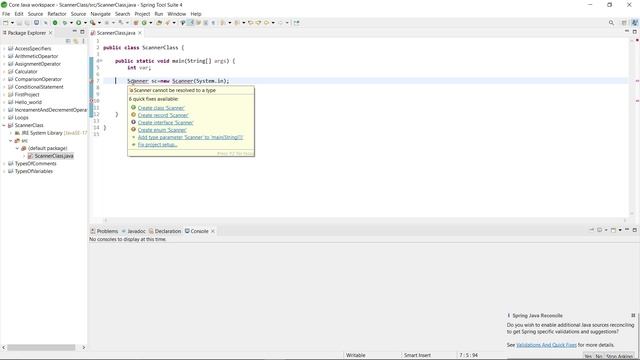Close the Console view tab
The image size is (640, 360).
[x=213, y=231]
